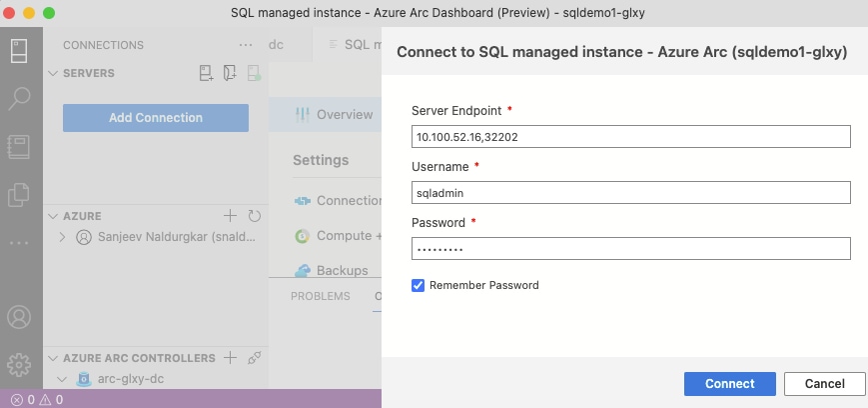This screenshot has height=408, width=868.
Task: Select Overview in dashboard menu
Action: click(326, 115)
